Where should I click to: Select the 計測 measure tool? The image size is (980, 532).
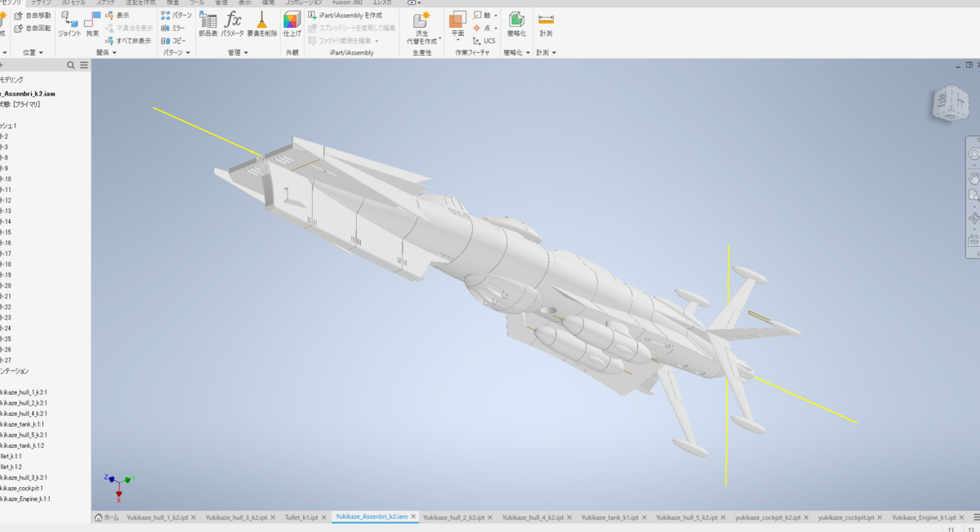point(546,24)
